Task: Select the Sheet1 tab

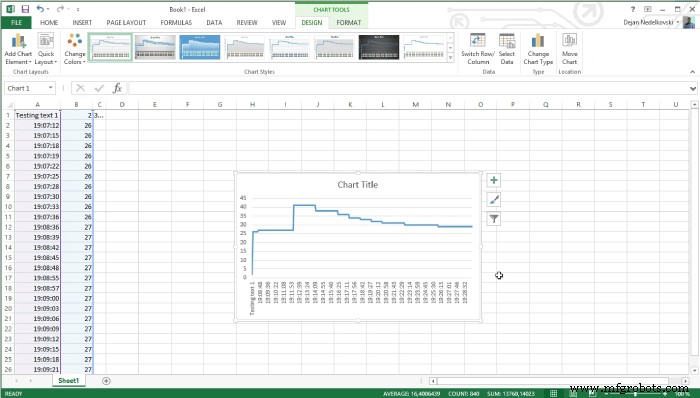Action: click(x=68, y=381)
